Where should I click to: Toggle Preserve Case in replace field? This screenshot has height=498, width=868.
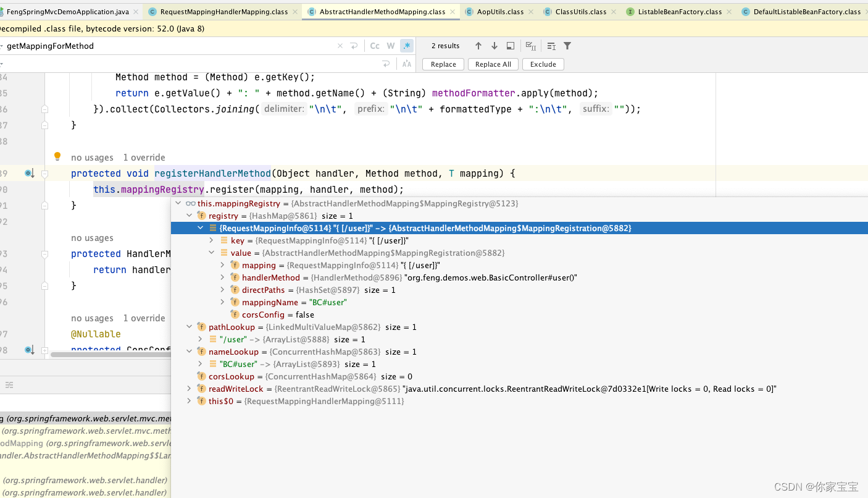pyautogui.click(x=407, y=64)
